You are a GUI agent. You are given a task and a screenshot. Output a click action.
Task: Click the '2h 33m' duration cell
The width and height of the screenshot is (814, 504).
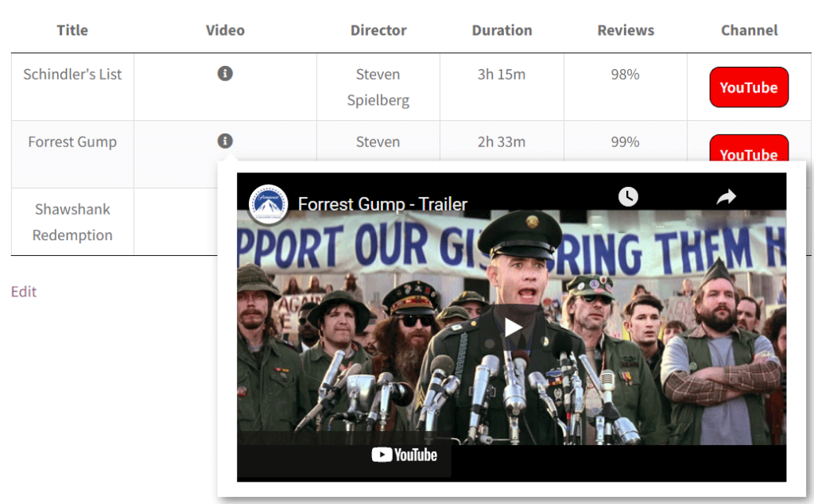(502, 142)
